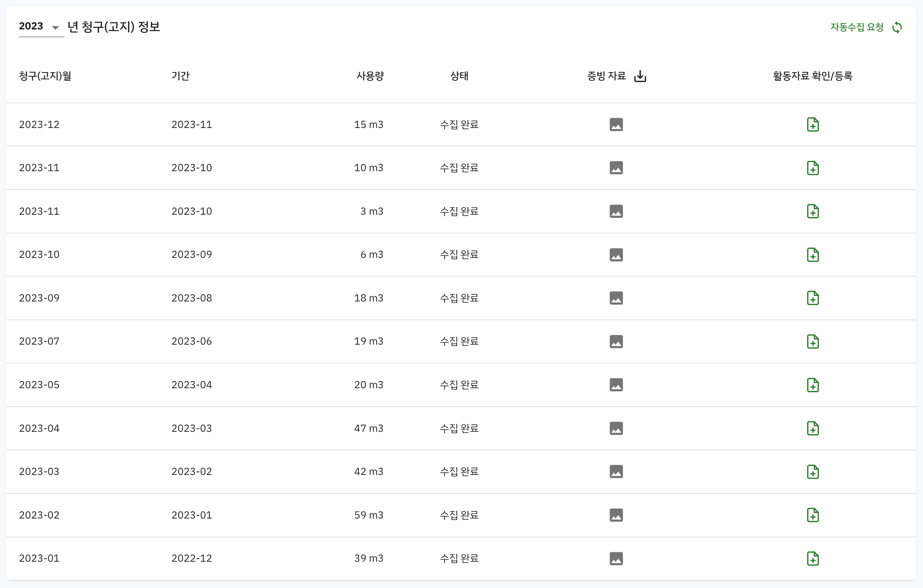The image size is (923, 588).
Task: Click the refresh icon beside 자동수집 요청
Action: [897, 27]
